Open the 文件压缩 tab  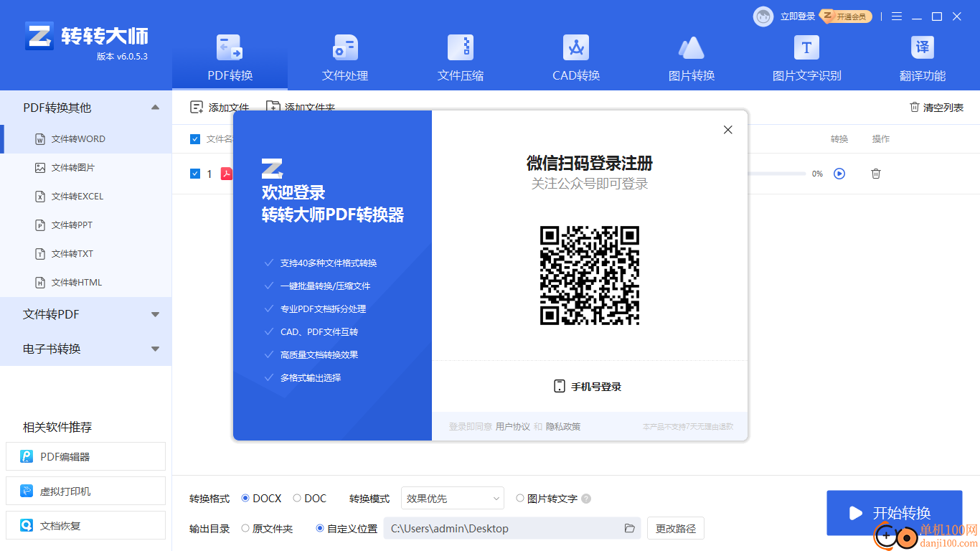461,59
